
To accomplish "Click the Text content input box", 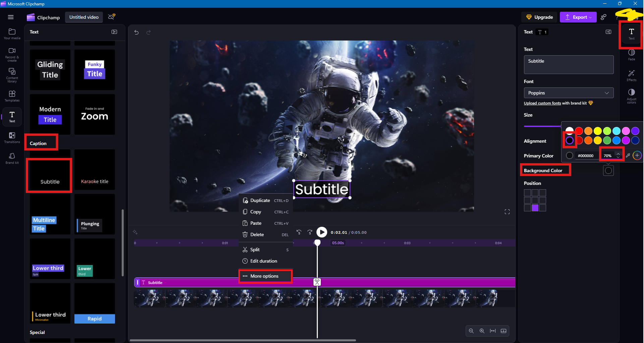I will point(569,65).
